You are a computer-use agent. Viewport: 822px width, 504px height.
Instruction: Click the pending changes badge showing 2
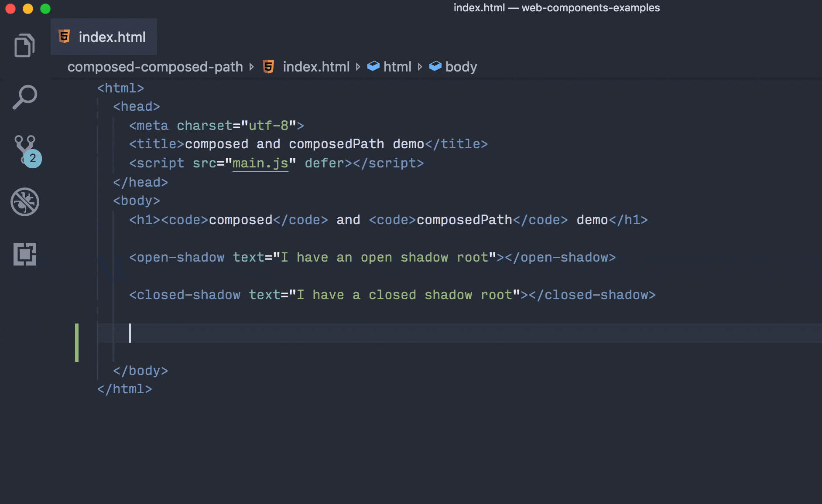32,159
